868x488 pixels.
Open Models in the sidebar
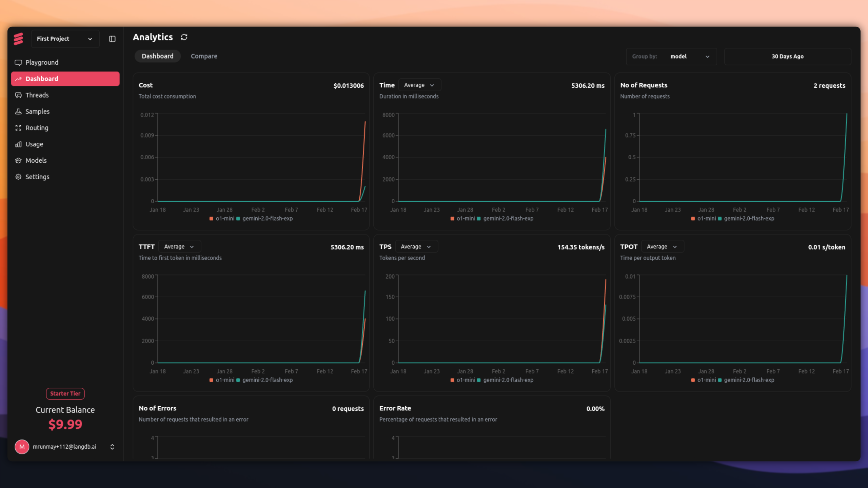tap(36, 160)
